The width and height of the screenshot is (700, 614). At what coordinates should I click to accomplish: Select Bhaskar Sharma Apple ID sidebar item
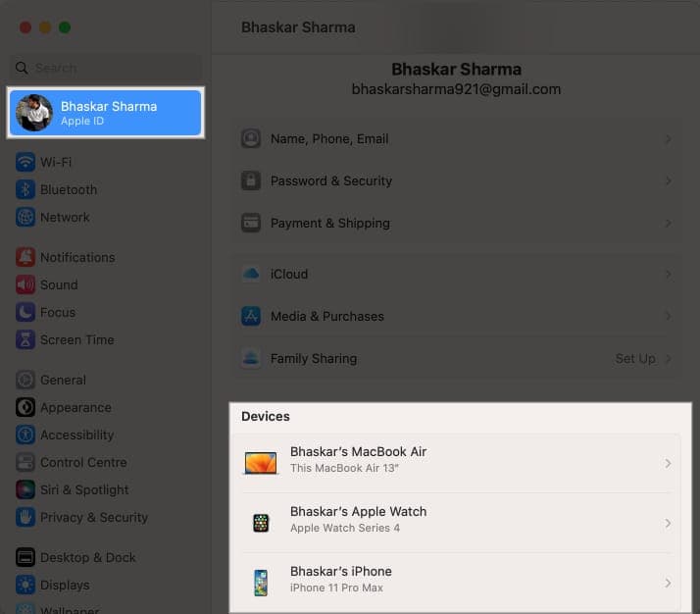coord(106,113)
